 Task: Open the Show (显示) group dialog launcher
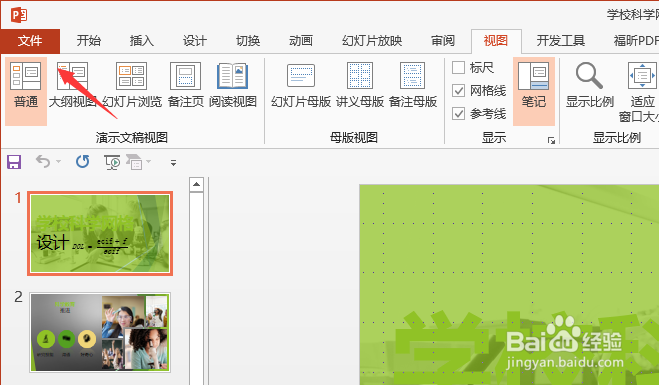[551, 140]
